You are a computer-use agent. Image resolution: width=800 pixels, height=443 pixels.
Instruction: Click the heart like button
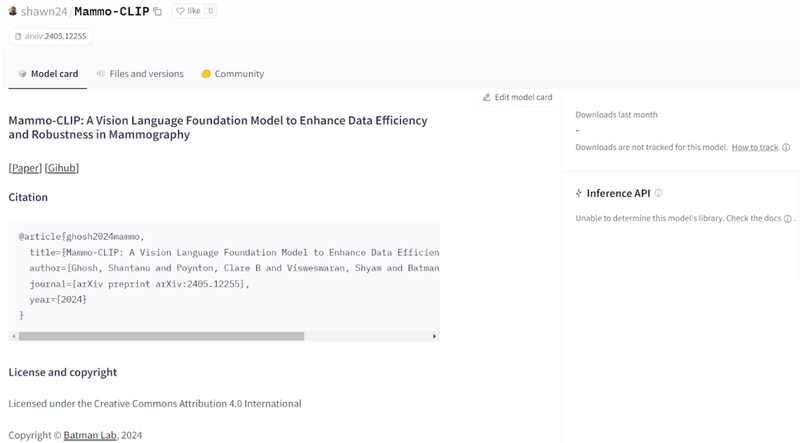[187, 11]
